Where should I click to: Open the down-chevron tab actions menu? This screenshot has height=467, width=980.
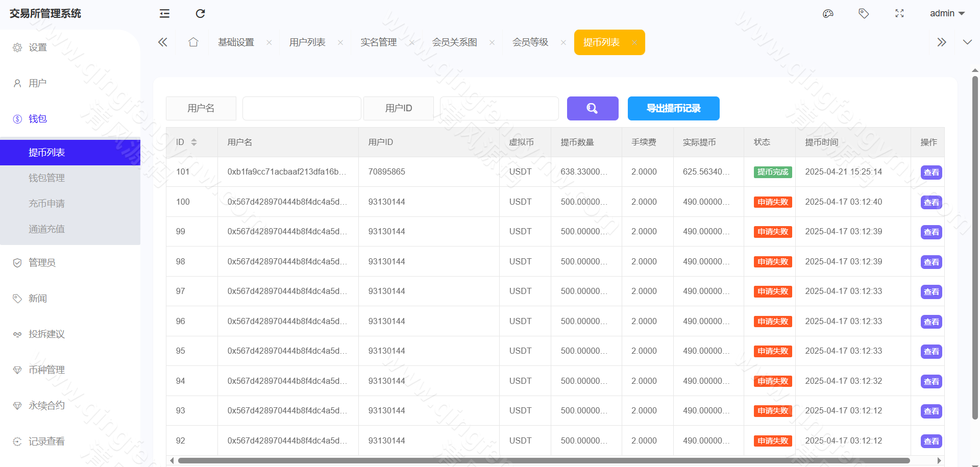pos(967,42)
